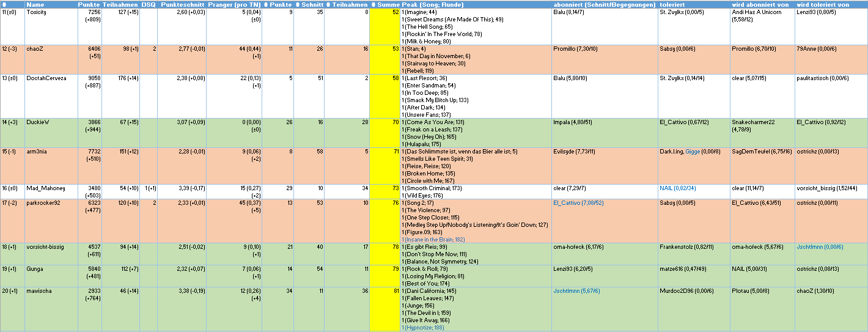The image size is (868, 332).
Task: Click the 'Pranger (pro TN)' column header
Action: pyautogui.click(x=234, y=4)
